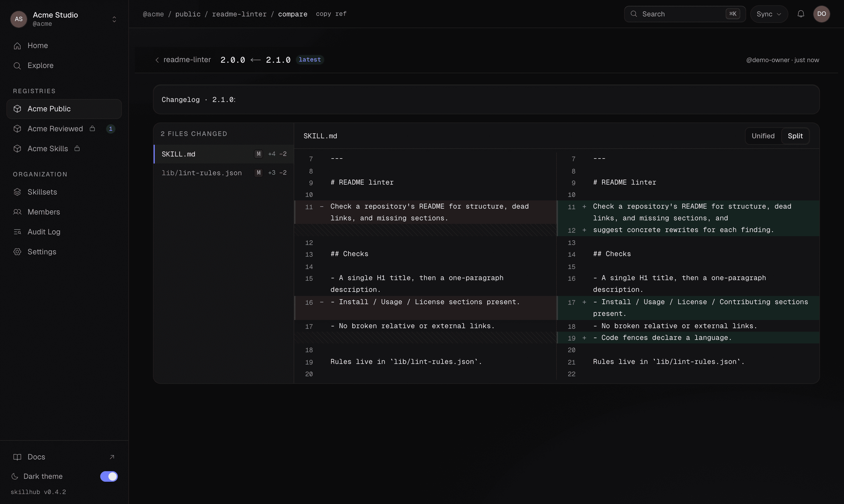Click removed line 'Install / Usage / License sections present.'
844x504 pixels.
(x=425, y=308)
